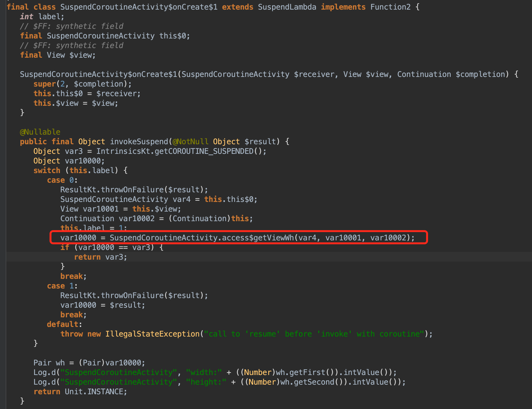Image resolution: width=532 pixels, height=409 pixels.
Task: Click Function2 in the implements clause
Action: pyautogui.click(x=390, y=7)
